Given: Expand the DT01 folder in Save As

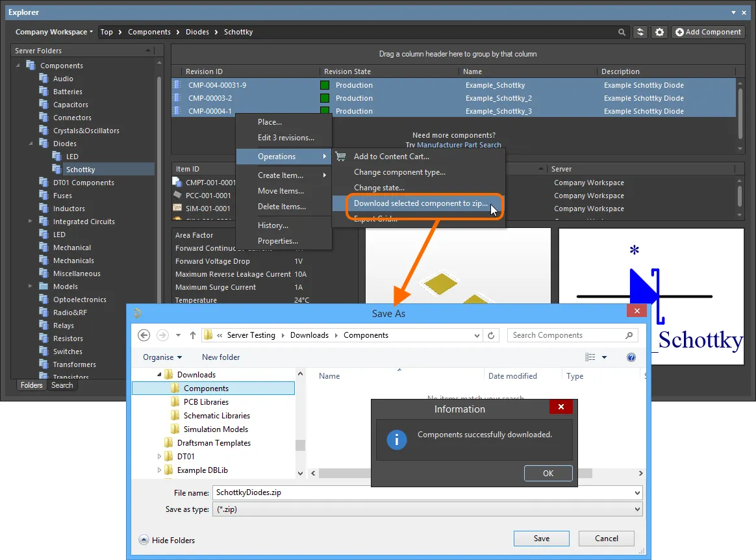Looking at the screenshot, I should (160, 457).
